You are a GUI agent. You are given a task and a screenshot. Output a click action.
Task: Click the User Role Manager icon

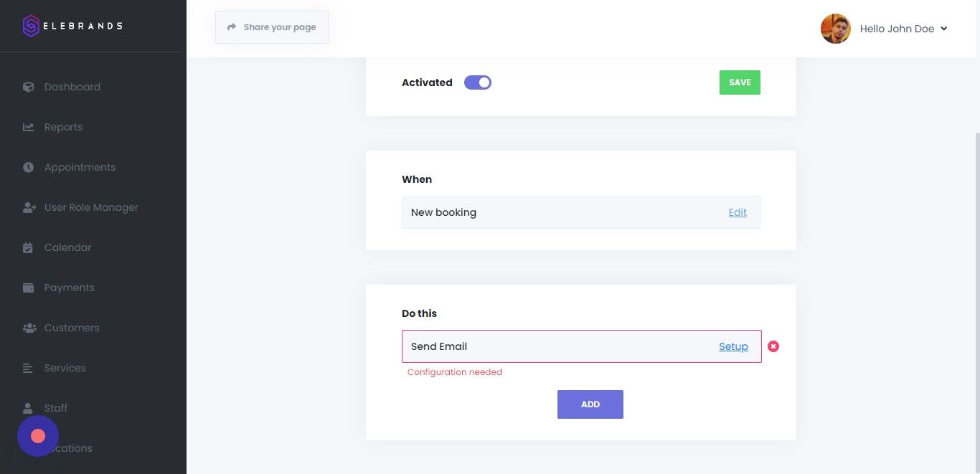click(x=29, y=207)
